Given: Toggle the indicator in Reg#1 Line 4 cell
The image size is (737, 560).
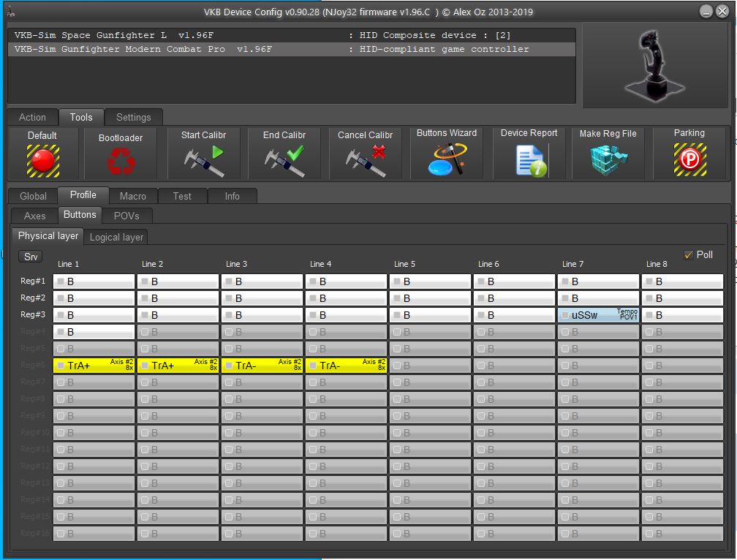Looking at the screenshot, I should [313, 281].
